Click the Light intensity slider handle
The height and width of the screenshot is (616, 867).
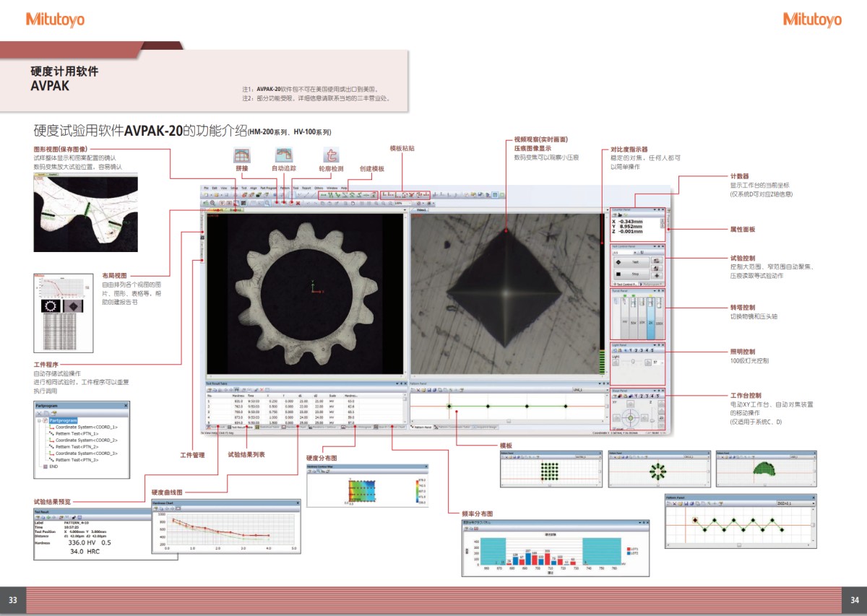(x=633, y=361)
